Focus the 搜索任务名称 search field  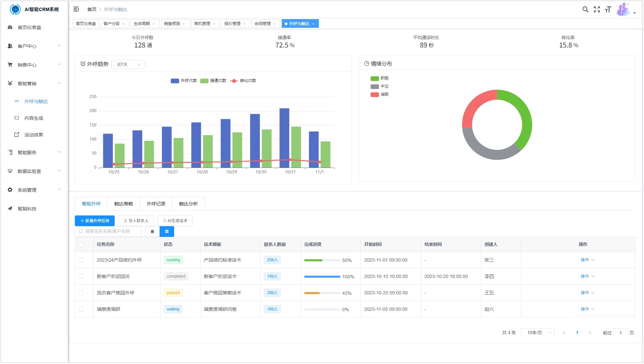[x=109, y=232]
